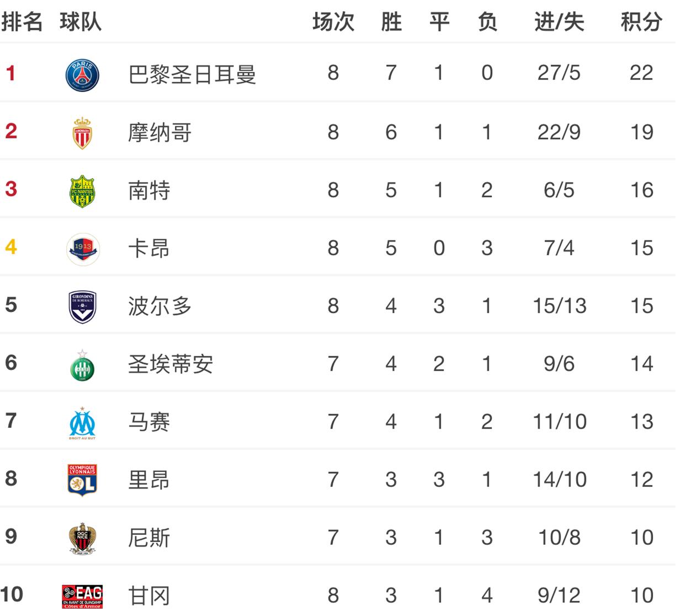Viewport: 676px width, 616px height.
Task: Open the 巴黎圣日耳曼 team name
Action: click(192, 74)
